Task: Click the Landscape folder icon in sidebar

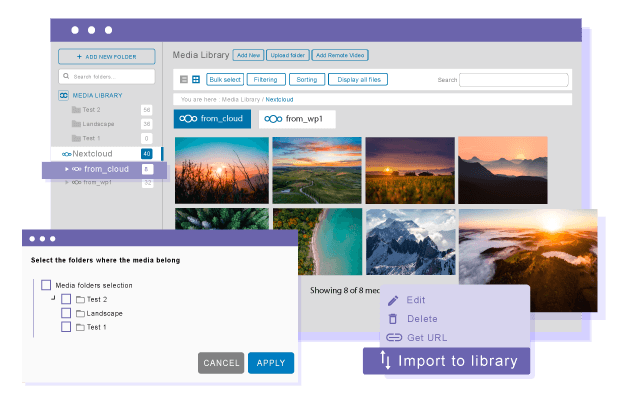Action: pos(76,124)
